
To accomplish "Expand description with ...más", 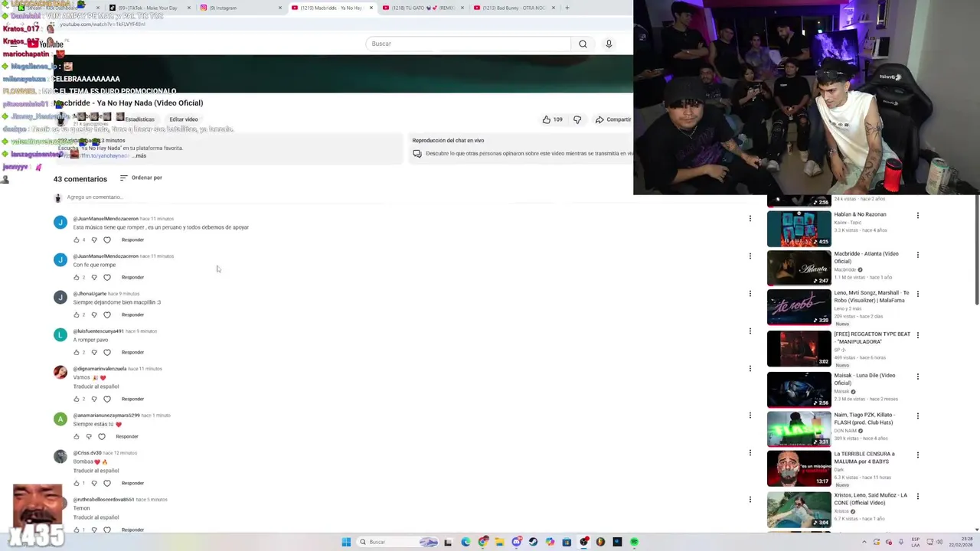I will [139, 155].
